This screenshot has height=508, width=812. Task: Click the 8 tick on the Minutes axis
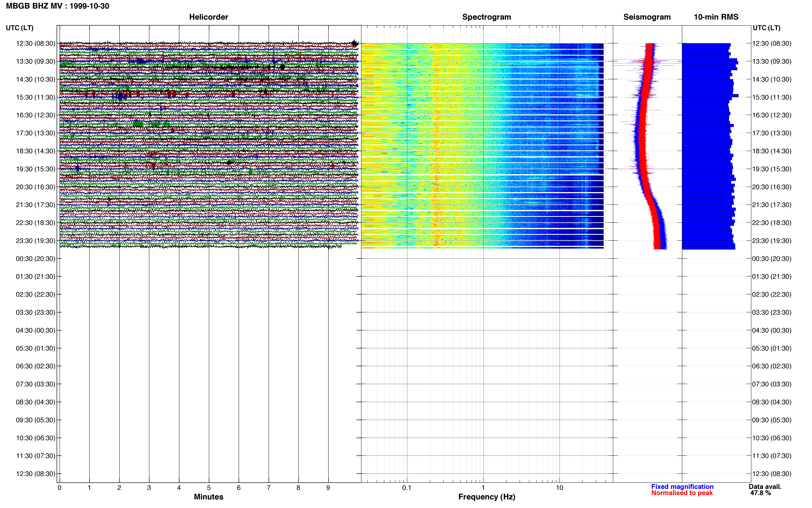coord(298,487)
